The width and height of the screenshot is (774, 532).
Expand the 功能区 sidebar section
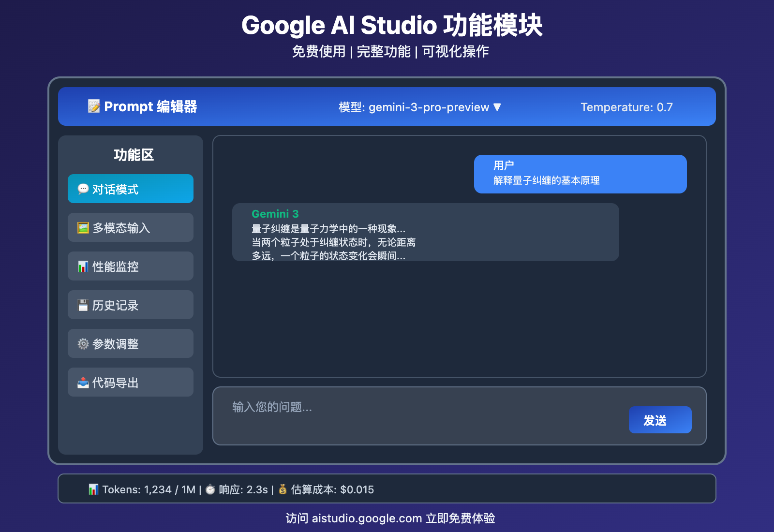click(133, 155)
